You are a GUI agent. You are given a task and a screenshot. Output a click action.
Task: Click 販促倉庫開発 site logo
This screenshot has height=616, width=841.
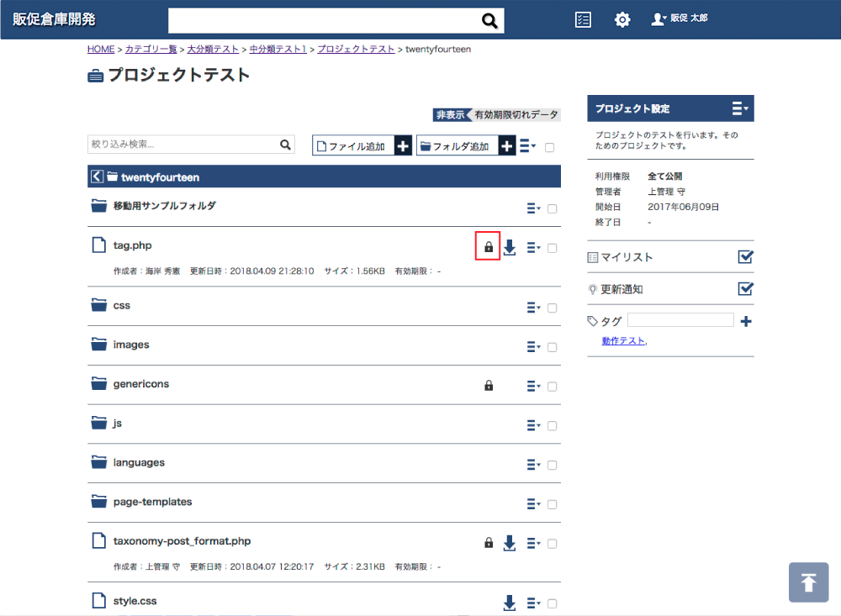pos(54,19)
